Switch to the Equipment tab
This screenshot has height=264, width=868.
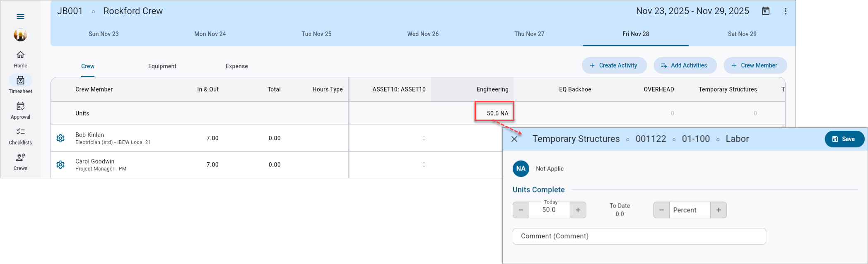coord(162,66)
